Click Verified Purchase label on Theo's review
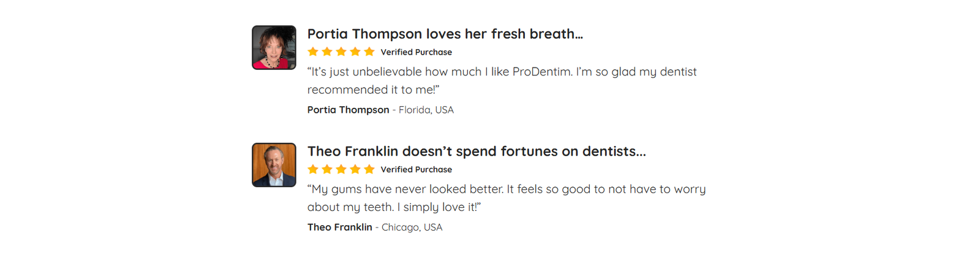The width and height of the screenshot is (980, 257). coord(416,170)
